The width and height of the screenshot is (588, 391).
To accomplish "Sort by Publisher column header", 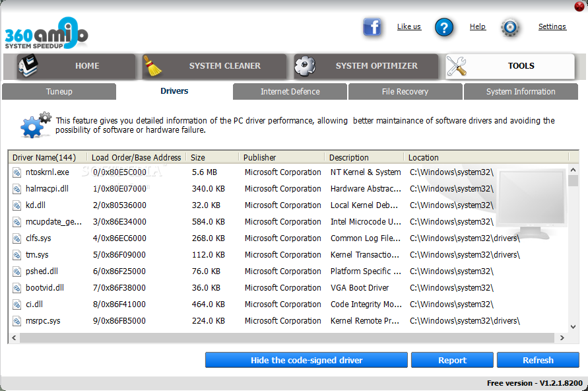I will pyautogui.click(x=282, y=158).
